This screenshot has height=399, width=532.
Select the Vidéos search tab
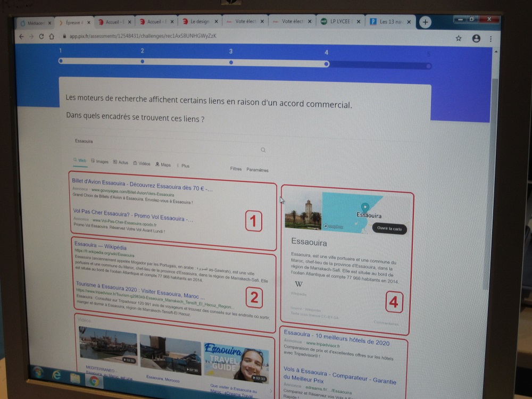tap(142, 163)
